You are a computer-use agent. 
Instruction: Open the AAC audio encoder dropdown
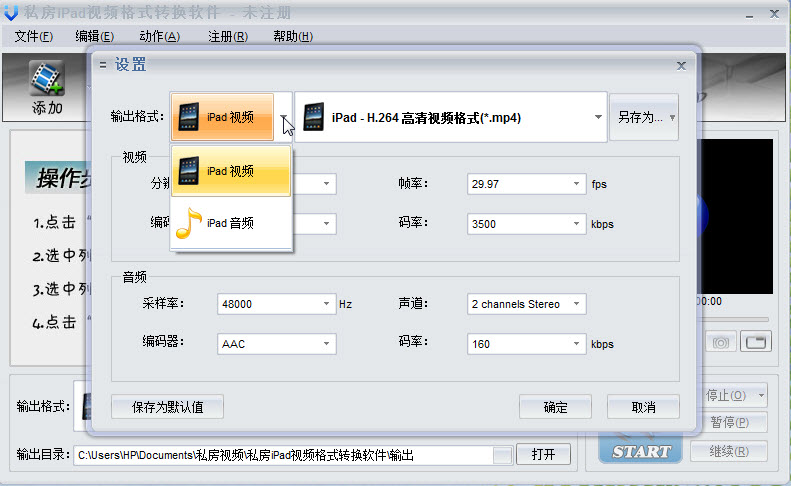point(276,344)
